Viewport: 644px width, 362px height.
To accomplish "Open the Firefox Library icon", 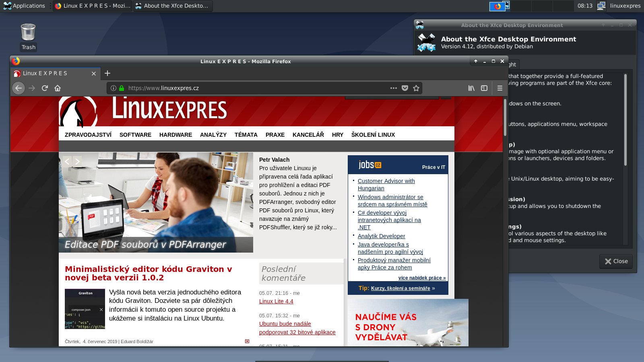I will click(471, 88).
